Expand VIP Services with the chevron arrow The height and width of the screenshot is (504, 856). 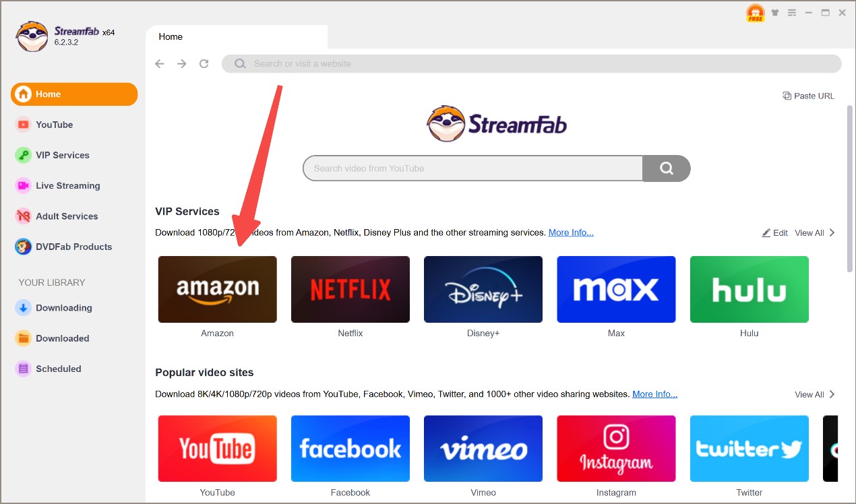click(x=832, y=232)
